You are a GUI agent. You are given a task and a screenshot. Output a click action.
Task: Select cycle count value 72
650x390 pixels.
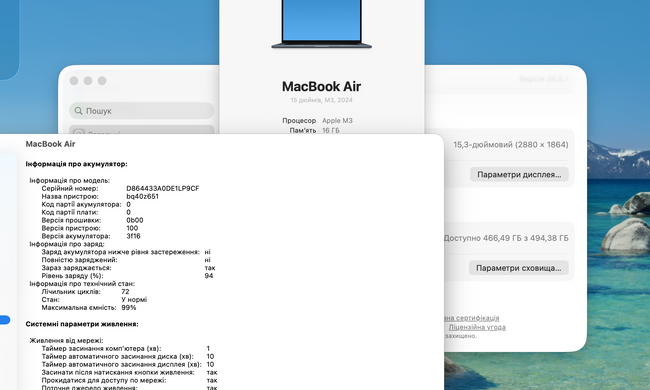pos(125,291)
